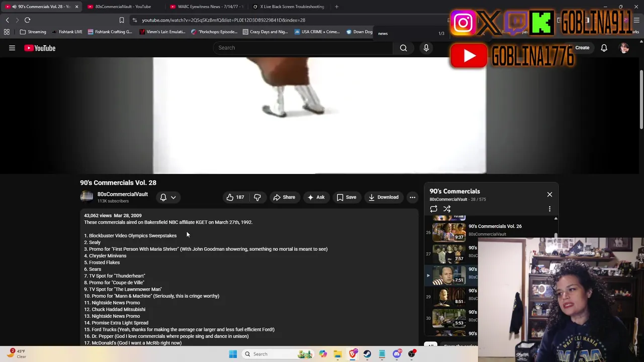Click the page vertical scrollbar
Screen dimensions: 644x362
coord(641,101)
